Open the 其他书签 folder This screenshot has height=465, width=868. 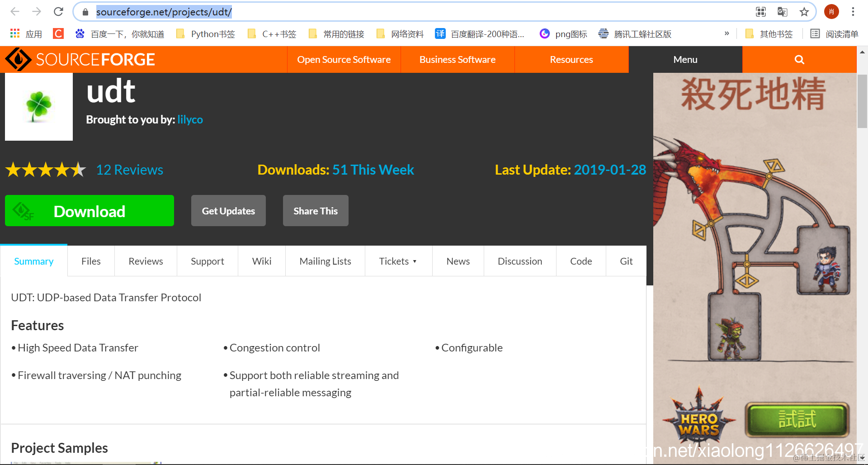(x=769, y=34)
